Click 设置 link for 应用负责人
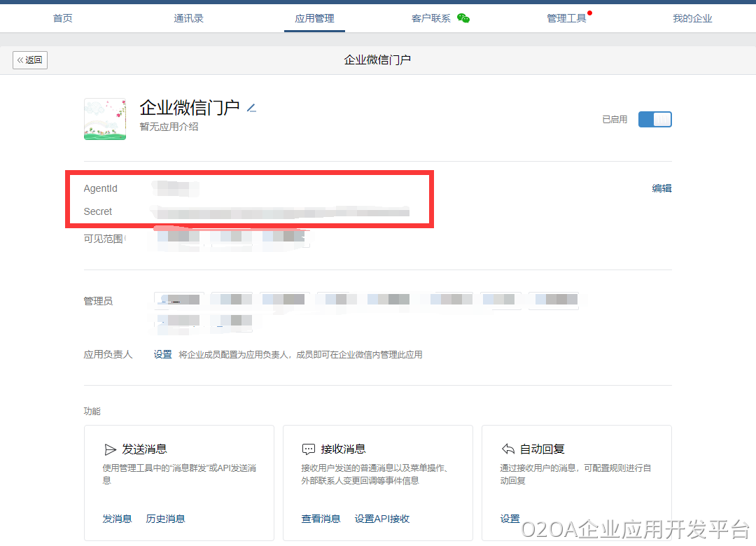 click(x=162, y=355)
